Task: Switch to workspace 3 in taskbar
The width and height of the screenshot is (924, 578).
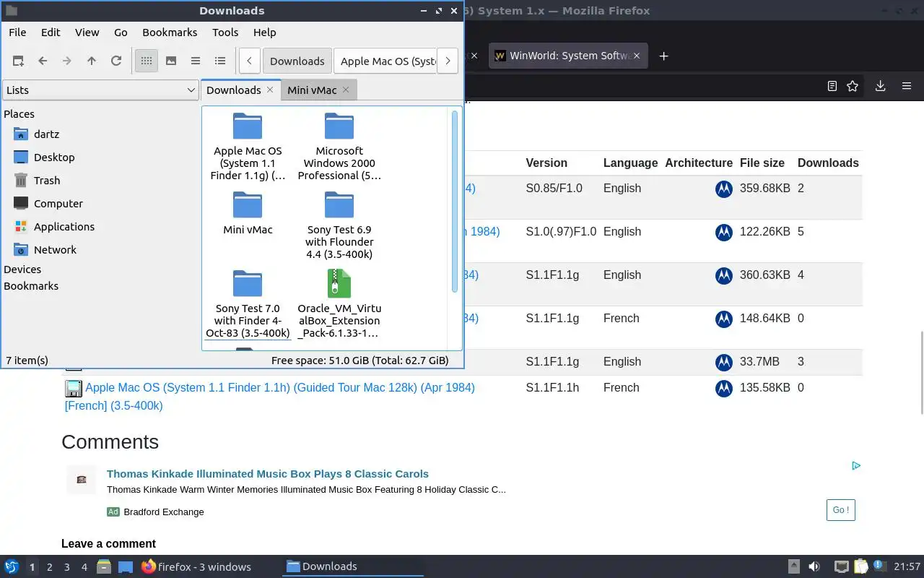Action: point(66,567)
